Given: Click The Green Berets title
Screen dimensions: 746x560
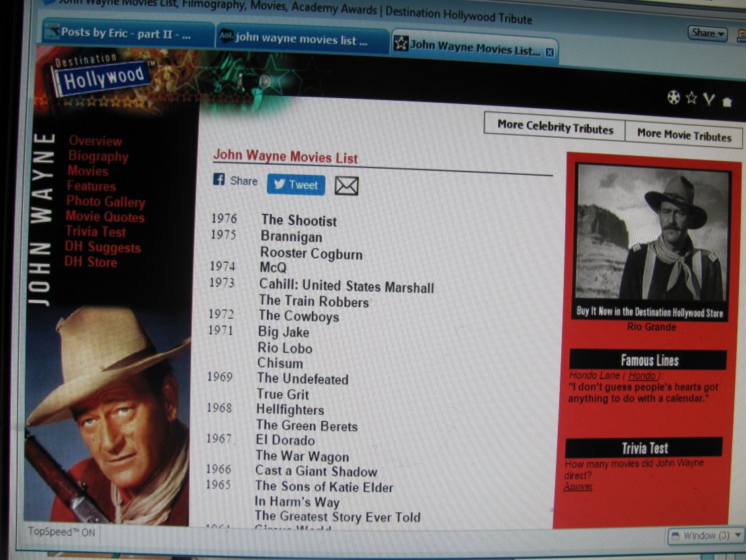Looking at the screenshot, I should tap(307, 426).
